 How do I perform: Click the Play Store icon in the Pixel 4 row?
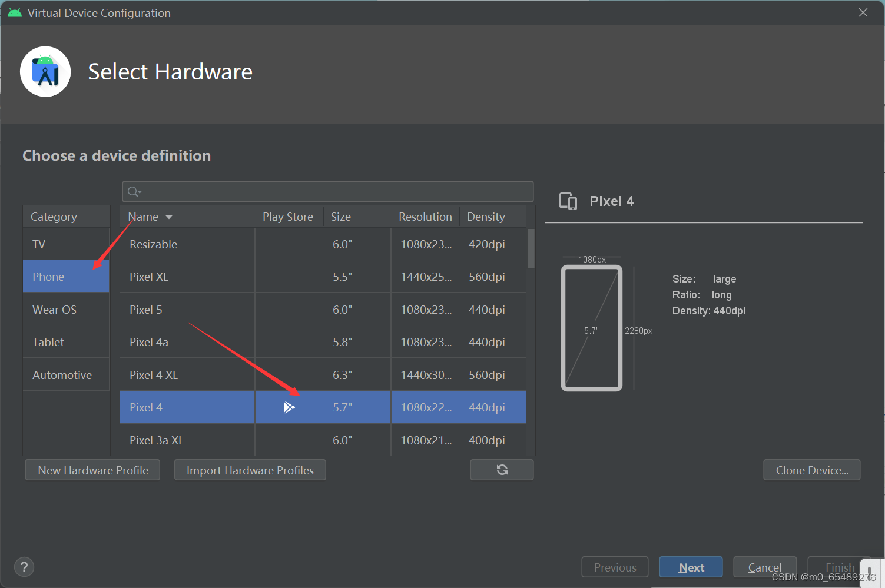click(289, 407)
